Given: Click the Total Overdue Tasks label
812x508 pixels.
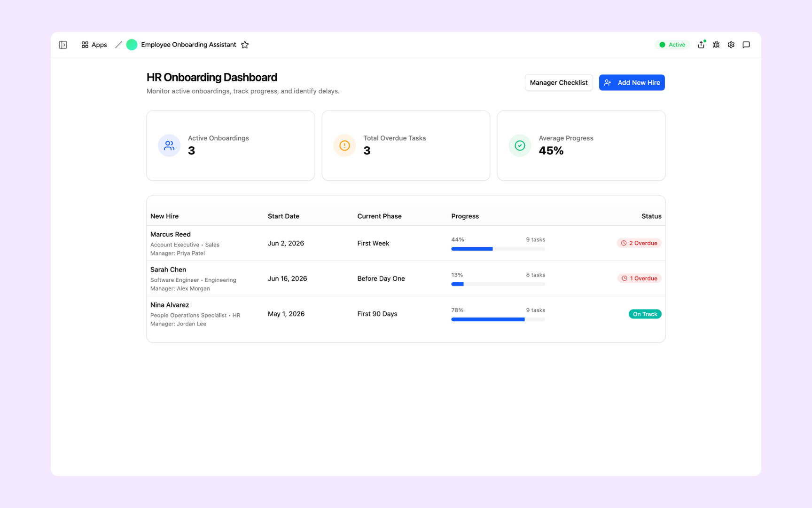Looking at the screenshot, I should coord(394,138).
